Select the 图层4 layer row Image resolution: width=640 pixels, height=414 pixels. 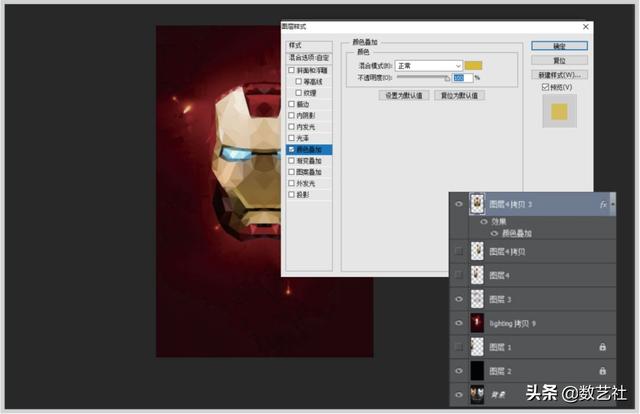[533, 275]
